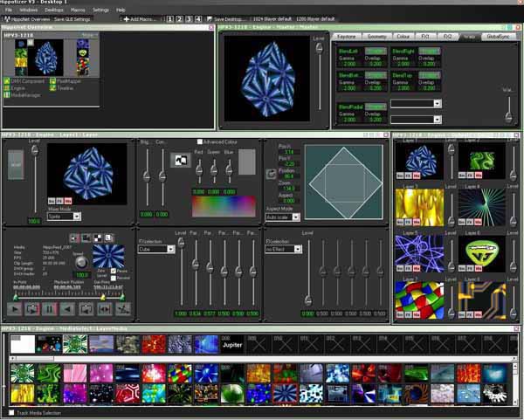Toggle the BlendLeft enable button

(x=376, y=52)
